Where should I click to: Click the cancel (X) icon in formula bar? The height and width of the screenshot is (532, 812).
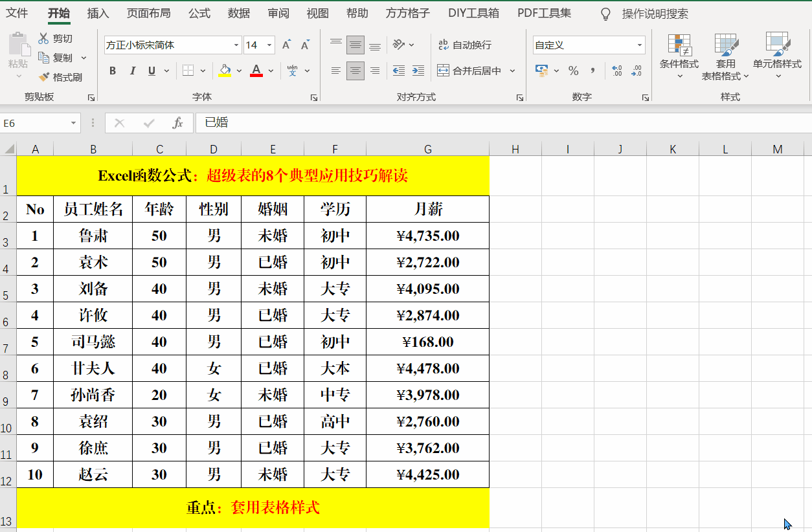pyautogui.click(x=119, y=122)
